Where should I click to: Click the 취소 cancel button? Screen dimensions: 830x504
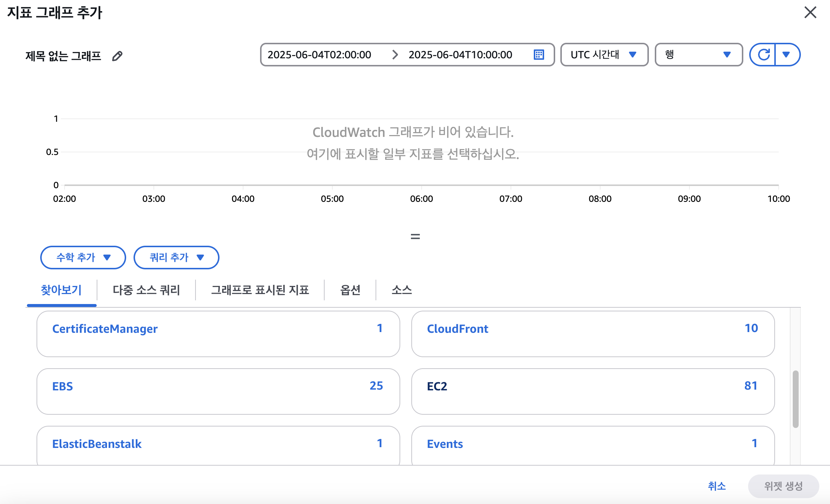[716, 486]
